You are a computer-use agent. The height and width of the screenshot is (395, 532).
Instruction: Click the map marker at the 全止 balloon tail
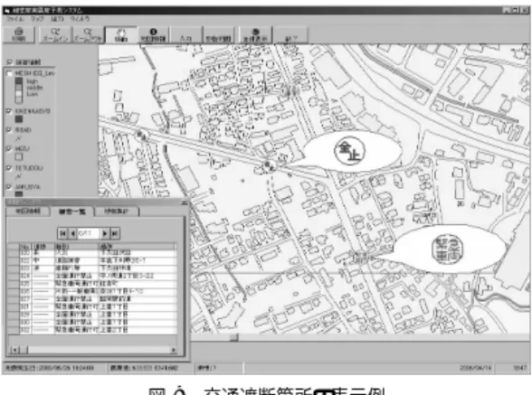[x=270, y=166]
